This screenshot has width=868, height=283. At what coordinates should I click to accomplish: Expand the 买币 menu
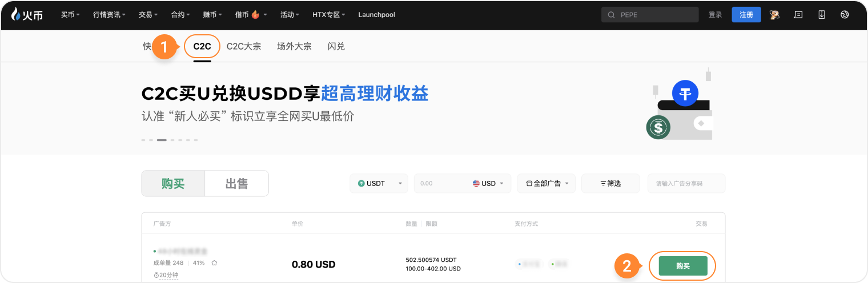coord(70,15)
